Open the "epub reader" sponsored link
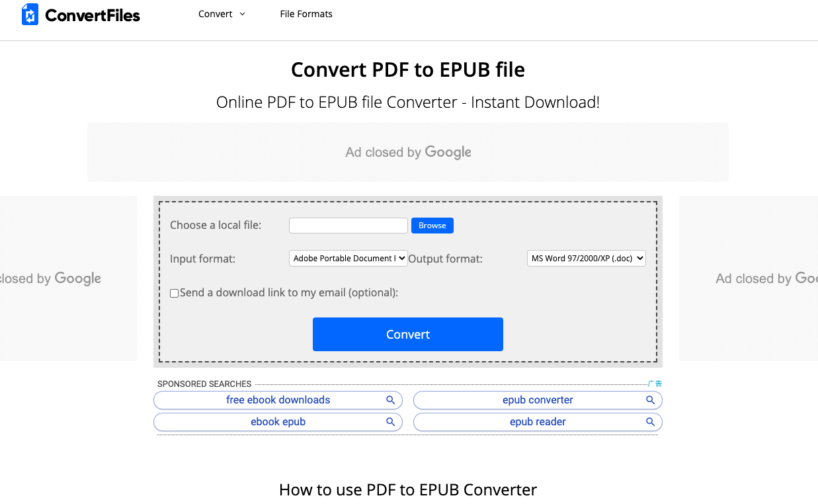 [x=537, y=421]
